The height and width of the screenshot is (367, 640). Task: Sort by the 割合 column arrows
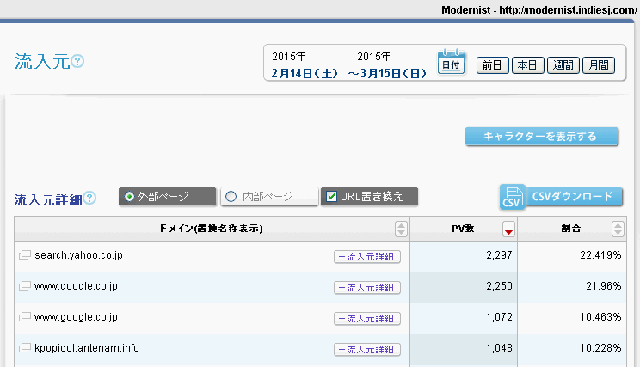click(618, 229)
